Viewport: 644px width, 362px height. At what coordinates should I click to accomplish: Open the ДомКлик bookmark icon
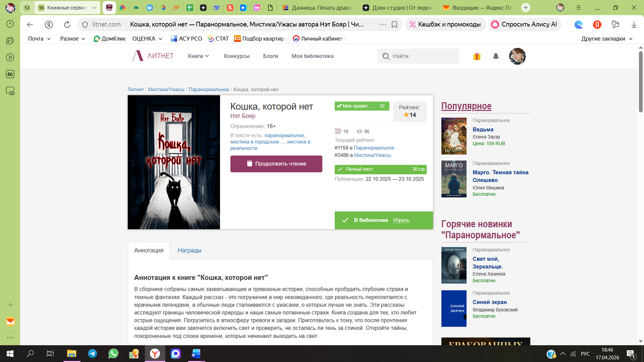[98, 38]
